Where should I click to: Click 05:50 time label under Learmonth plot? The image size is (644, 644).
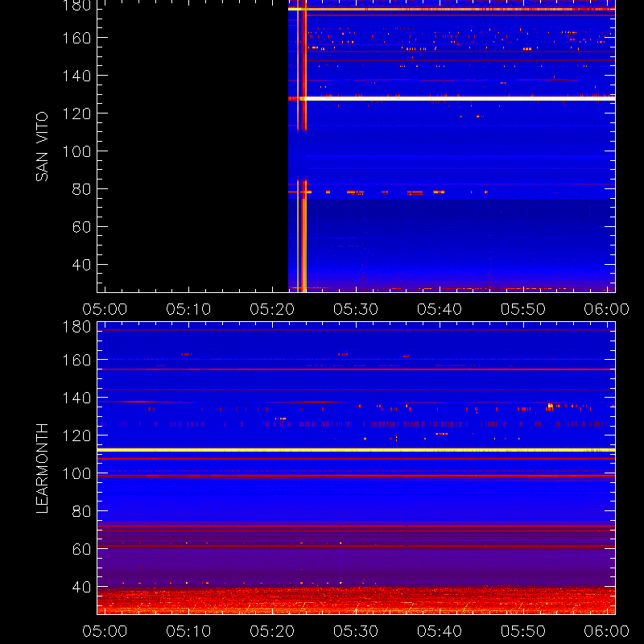coord(522,631)
